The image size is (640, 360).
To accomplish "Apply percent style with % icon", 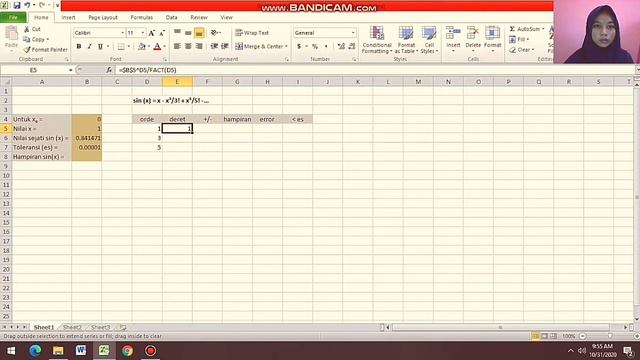I will (315, 47).
